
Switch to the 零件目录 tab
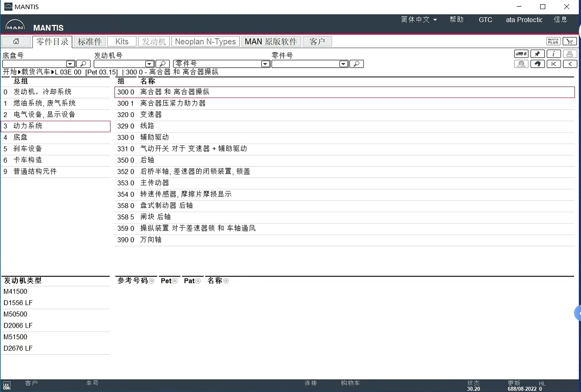(52, 41)
